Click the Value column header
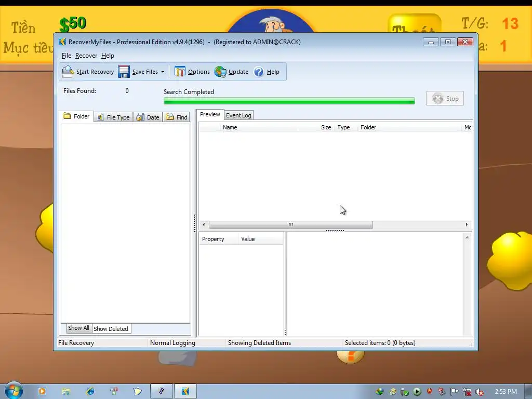The width and height of the screenshot is (532, 399). coord(261,239)
